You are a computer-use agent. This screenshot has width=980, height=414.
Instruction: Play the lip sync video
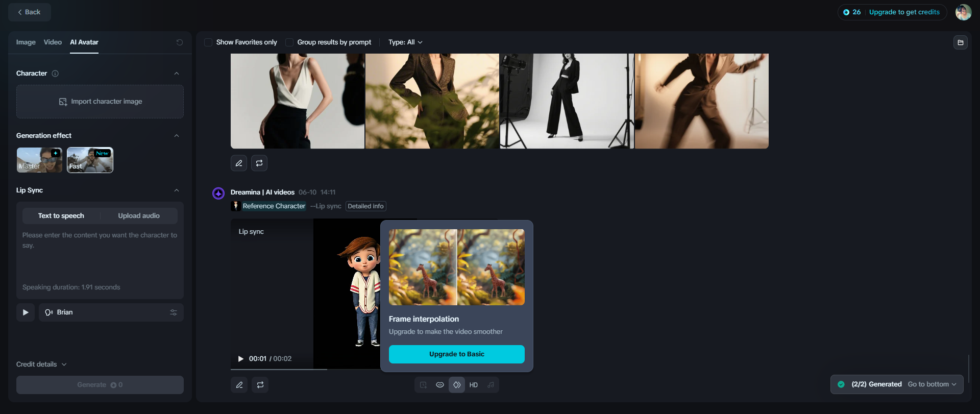pyautogui.click(x=241, y=359)
